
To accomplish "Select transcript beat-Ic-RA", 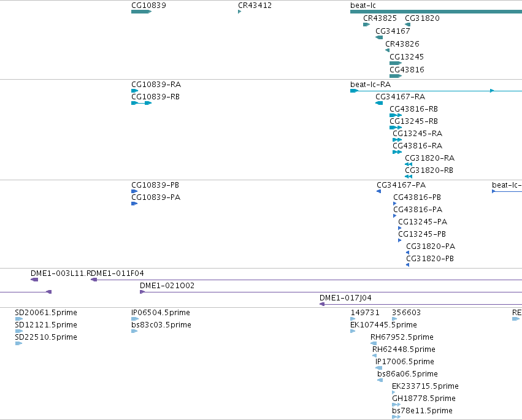I will (x=370, y=85).
